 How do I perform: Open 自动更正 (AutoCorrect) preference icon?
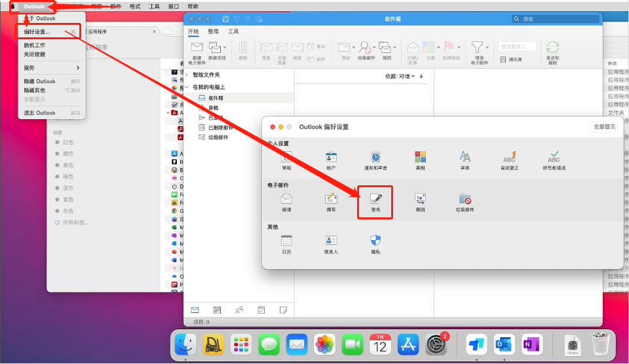[510, 160]
